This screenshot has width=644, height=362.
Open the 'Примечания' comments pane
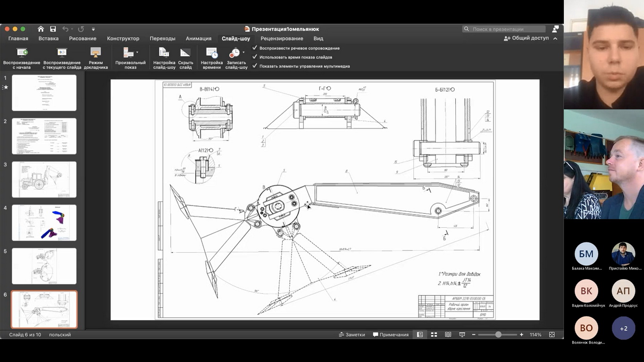point(391,335)
